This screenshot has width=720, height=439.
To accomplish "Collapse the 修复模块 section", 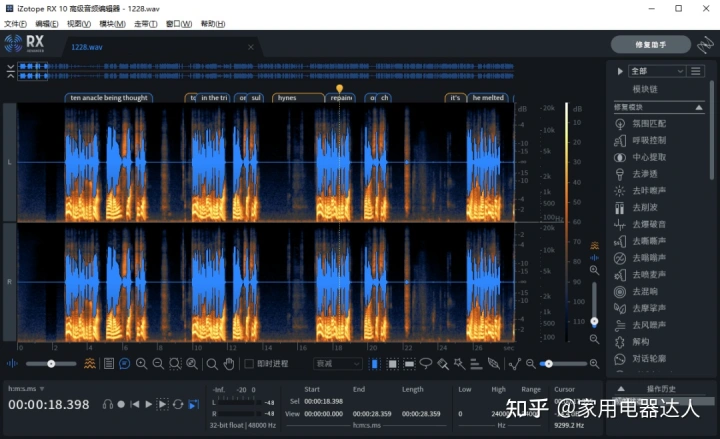I will point(699,107).
